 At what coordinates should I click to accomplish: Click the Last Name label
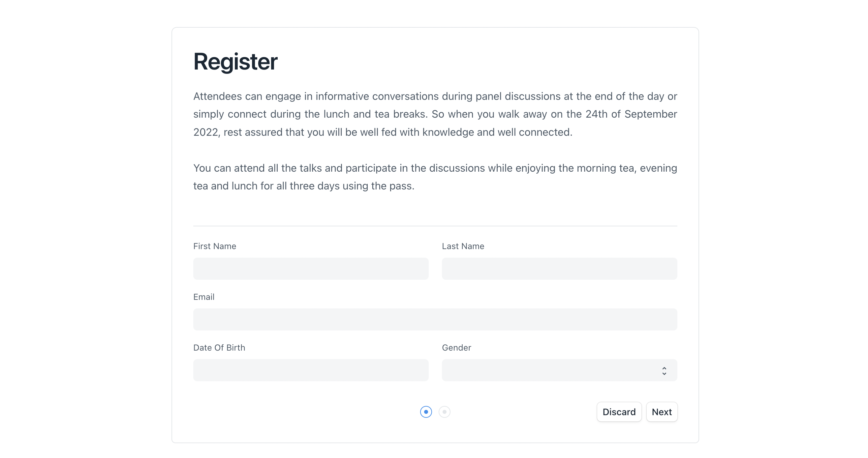point(463,246)
